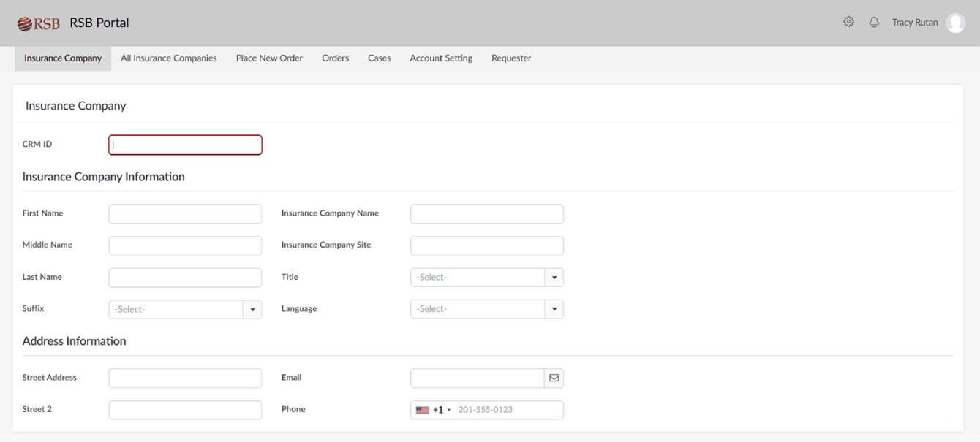Click the Phone field label

(x=293, y=409)
